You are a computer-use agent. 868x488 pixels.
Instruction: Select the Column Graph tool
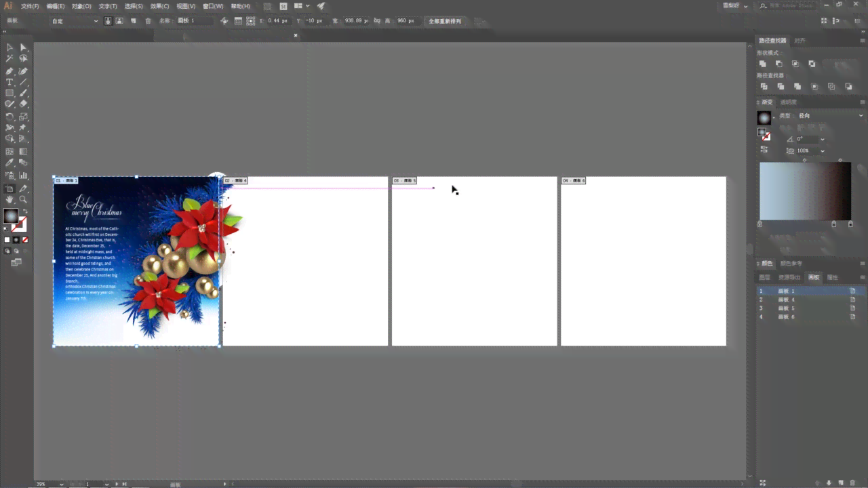point(23,175)
